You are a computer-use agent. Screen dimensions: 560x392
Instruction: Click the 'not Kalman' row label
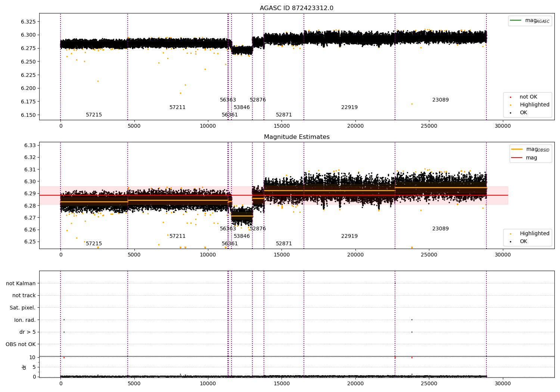coord(21,283)
